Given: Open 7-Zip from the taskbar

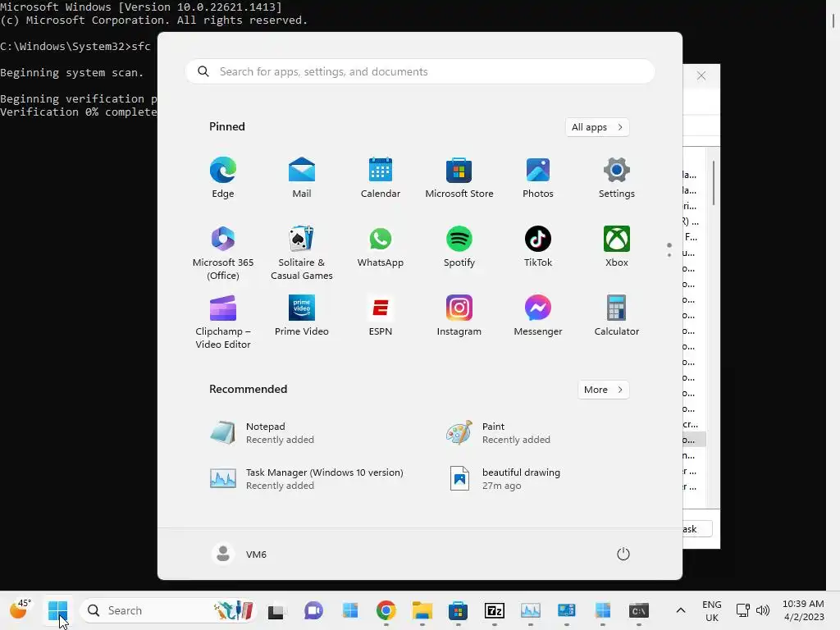Looking at the screenshot, I should (x=495, y=610).
